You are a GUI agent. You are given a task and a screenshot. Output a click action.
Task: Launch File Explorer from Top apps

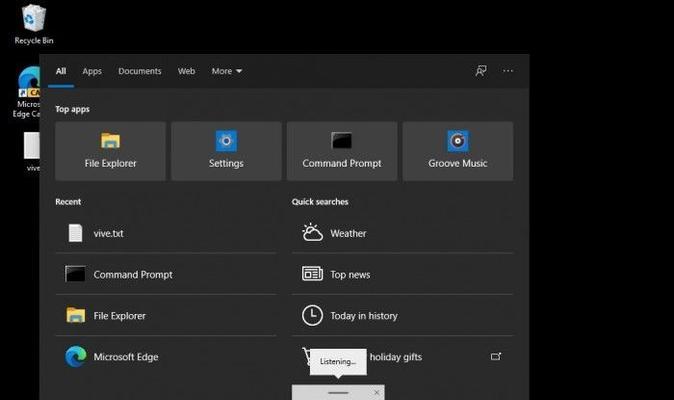[x=110, y=151]
